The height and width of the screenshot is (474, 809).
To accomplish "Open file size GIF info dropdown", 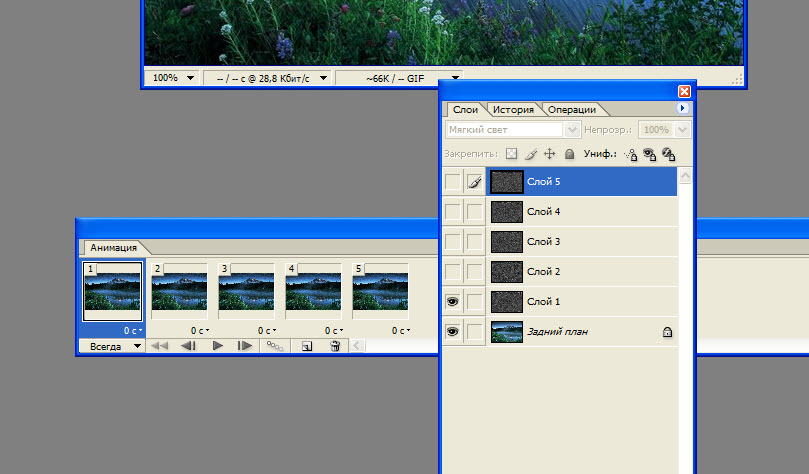I will [455, 78].
